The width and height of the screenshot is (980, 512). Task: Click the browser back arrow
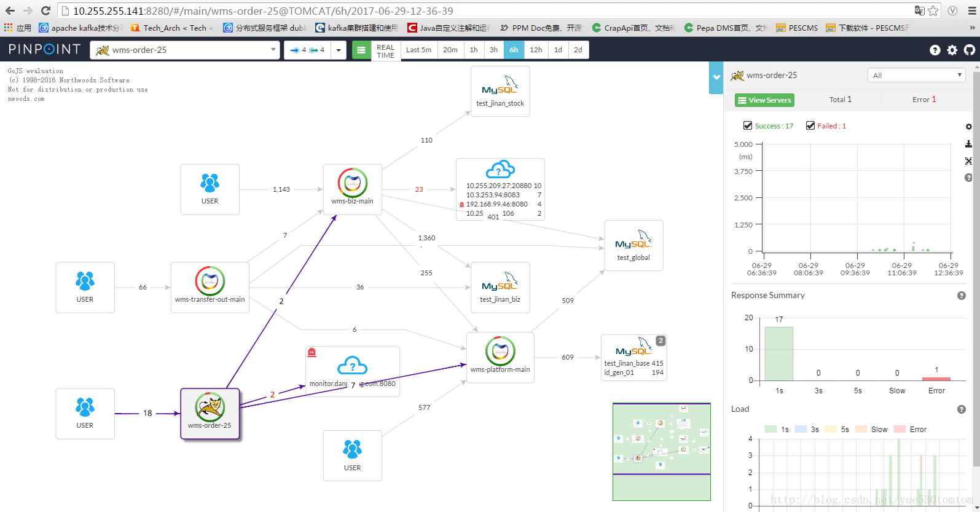(x=10, y=11)
